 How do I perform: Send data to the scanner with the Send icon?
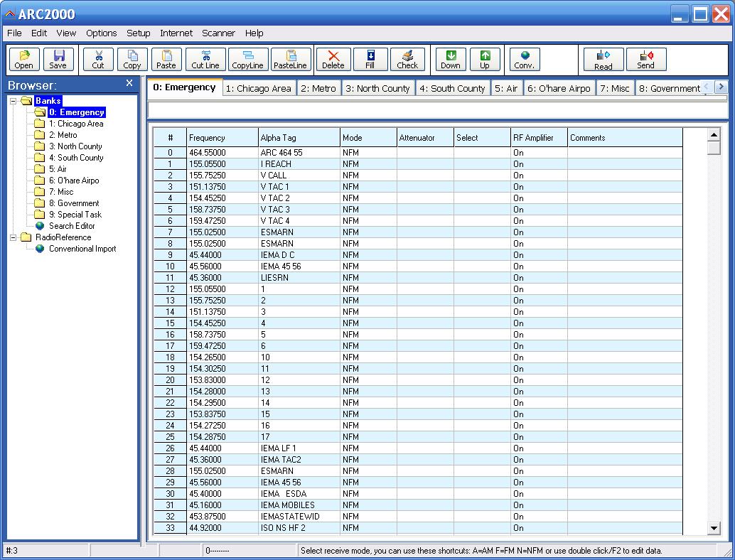[x=646, y=59]
